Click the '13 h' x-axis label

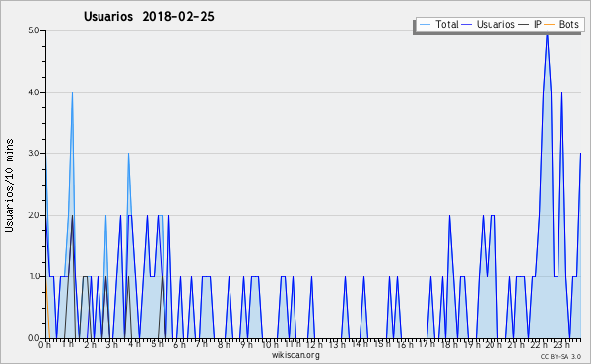(x=337, y=344)
